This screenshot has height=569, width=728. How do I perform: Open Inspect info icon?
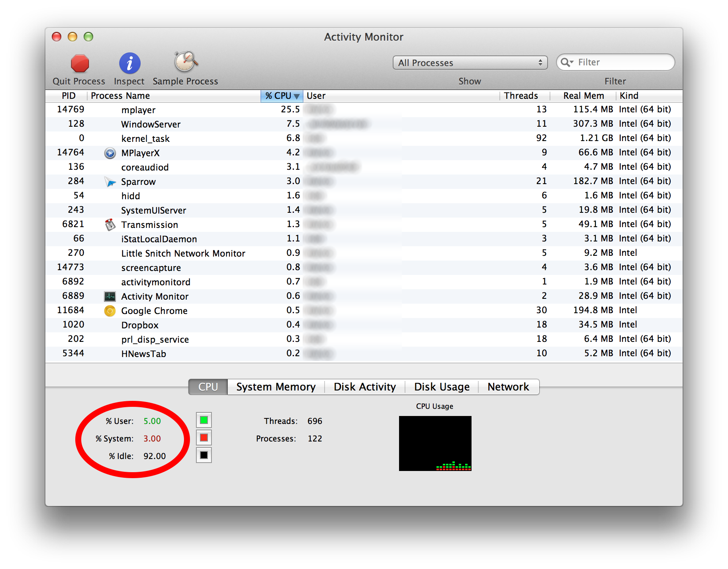(130, 63)
